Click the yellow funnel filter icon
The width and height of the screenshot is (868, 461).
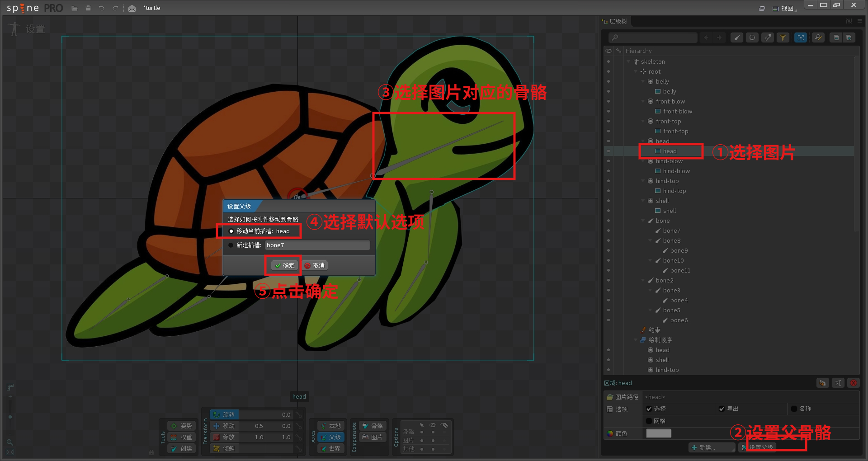[783, 38]
